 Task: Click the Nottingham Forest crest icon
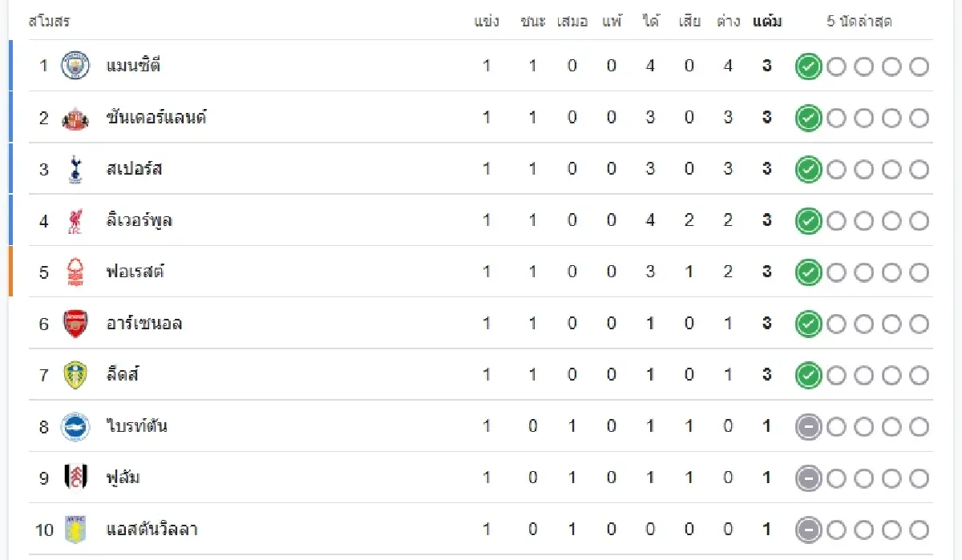click(75, 272)
